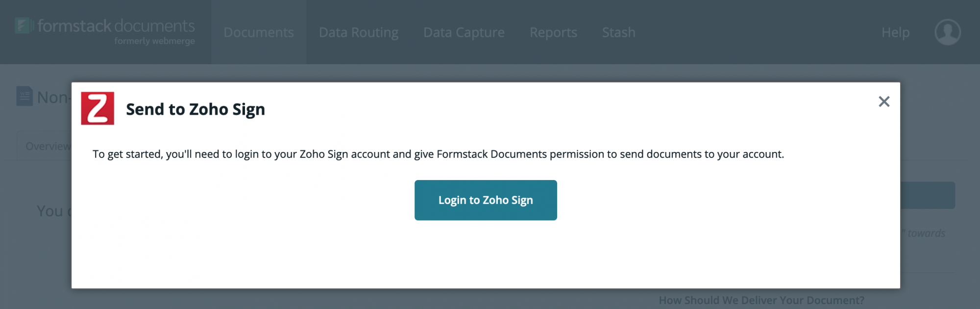Navigate to Stash
Screen dimensions: 980x309
(x=618, y=32)
